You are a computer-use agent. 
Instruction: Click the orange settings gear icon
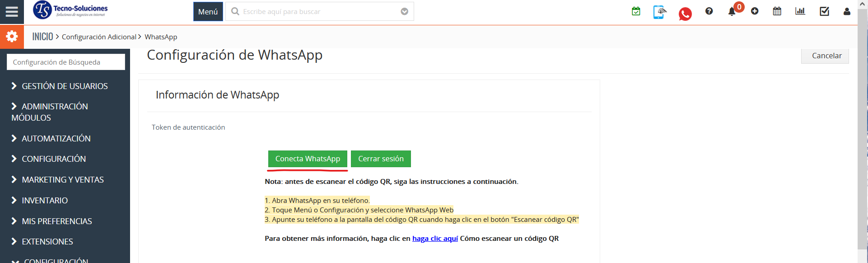pos(12,37)
